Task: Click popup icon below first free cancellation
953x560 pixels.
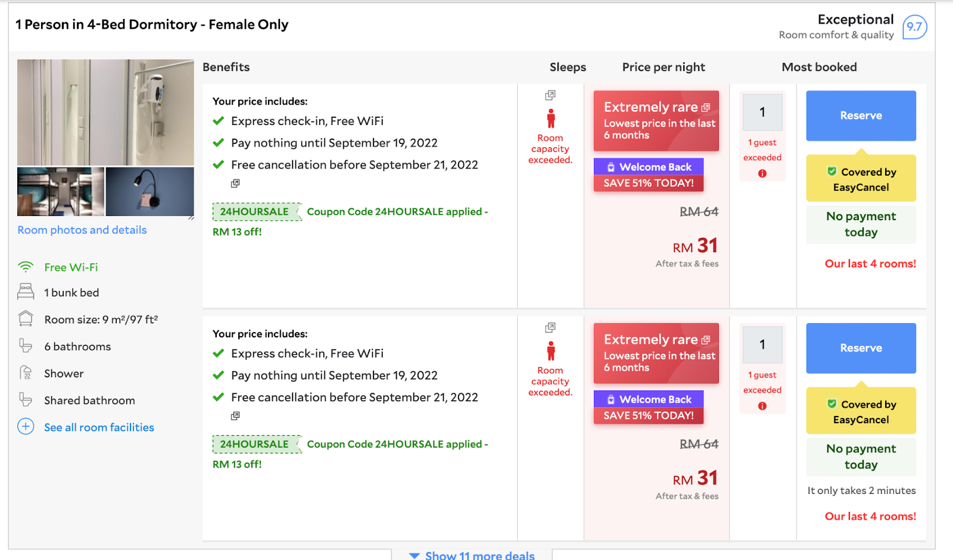Action: (x=235, y=183)
